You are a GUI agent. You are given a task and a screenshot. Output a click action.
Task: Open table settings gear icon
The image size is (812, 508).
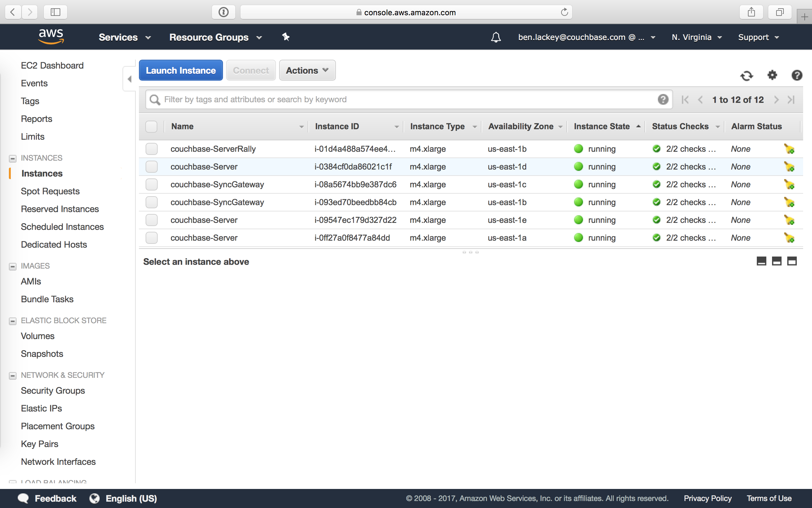pos(772,75)
